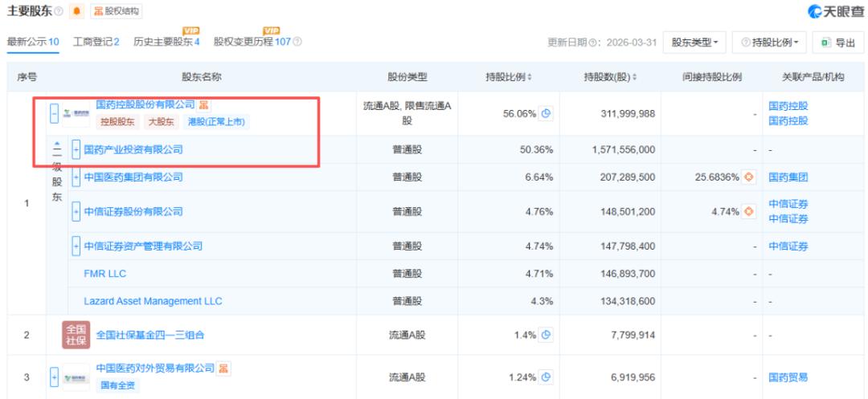The width and height of the screenshot is (868, 399).
Task: Click the 港股(正常上市) tag
Action: coord(216,122)
